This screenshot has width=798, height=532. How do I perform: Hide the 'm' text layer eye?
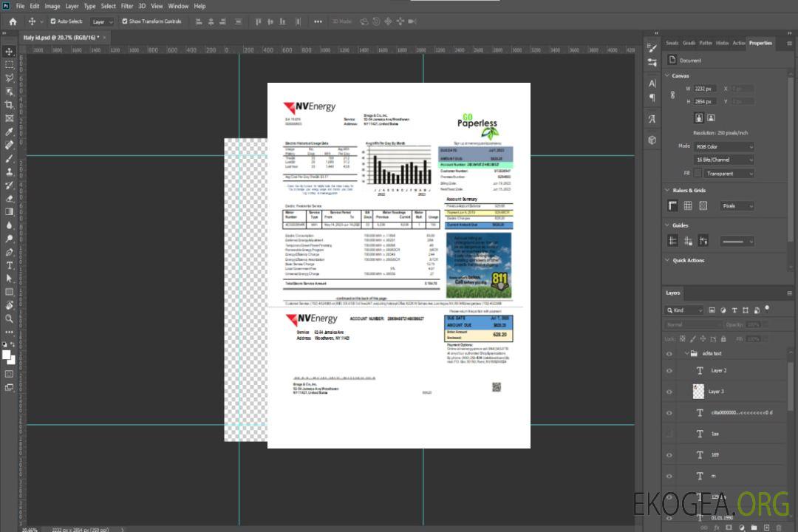669,477
